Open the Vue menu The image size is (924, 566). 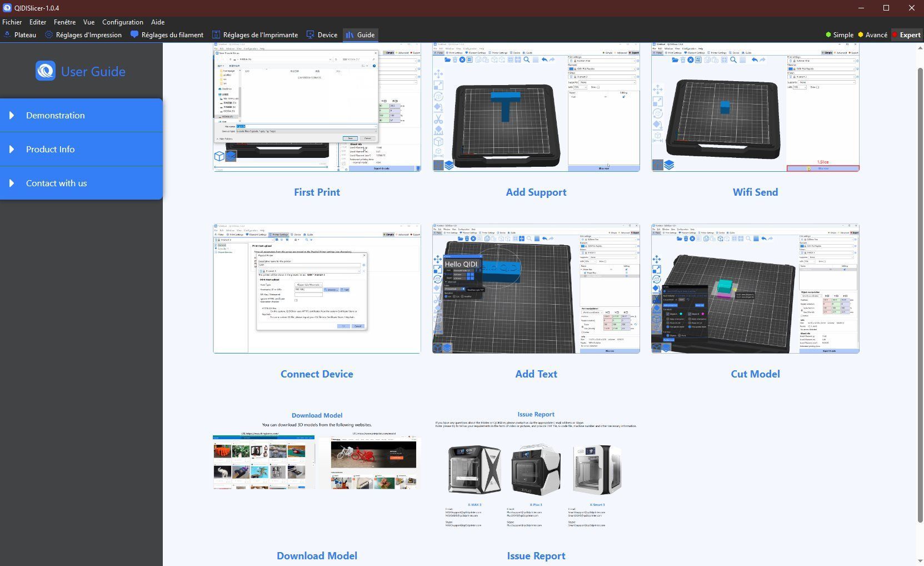coord(89,22)
